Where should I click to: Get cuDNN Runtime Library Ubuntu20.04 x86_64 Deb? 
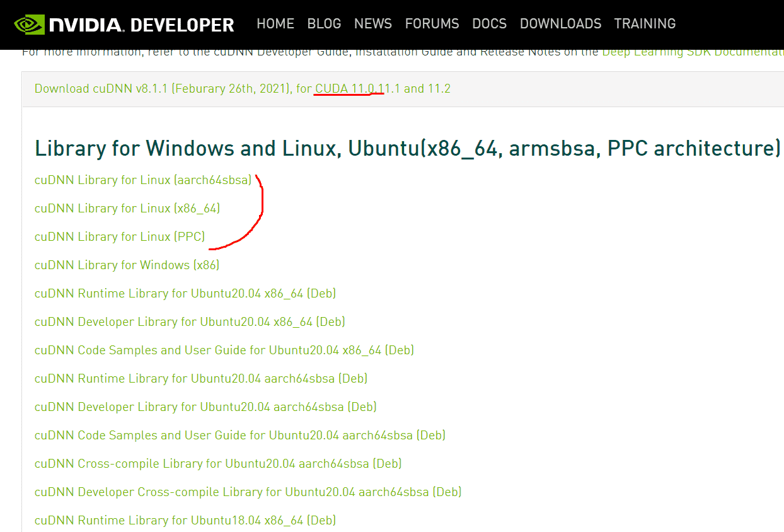tap(185, 294)
